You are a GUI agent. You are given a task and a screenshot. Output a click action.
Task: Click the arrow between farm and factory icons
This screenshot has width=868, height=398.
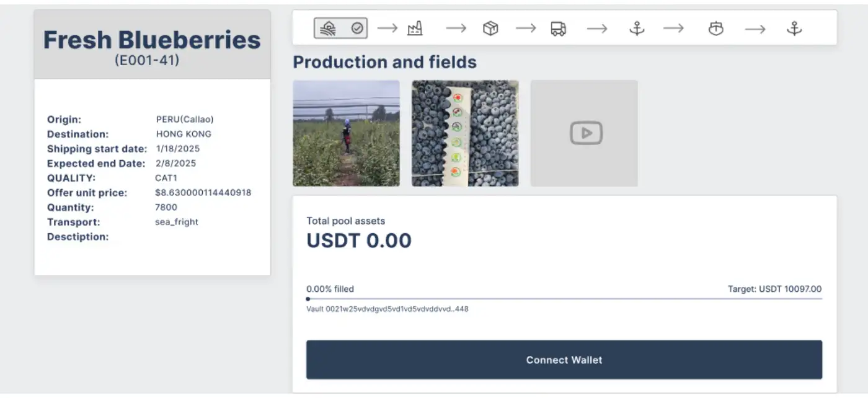point(387,29)
